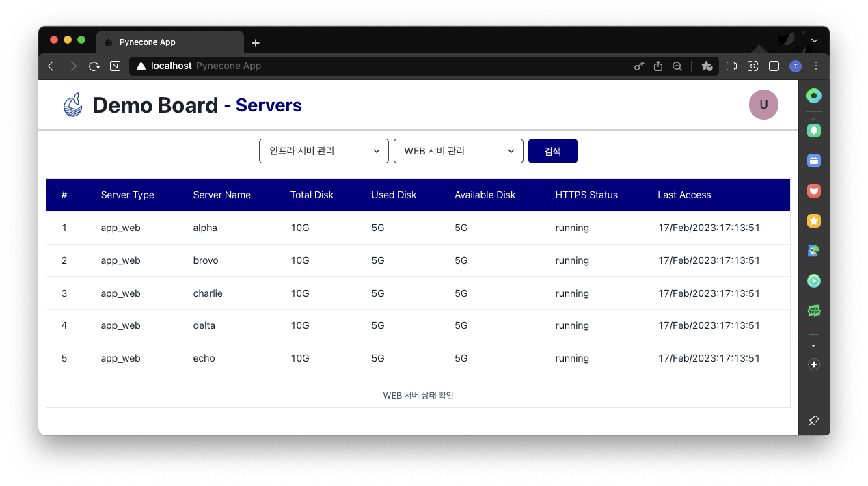Open a new tab with plus button
The width and height of the screenshot is (868, 486).
(256, 43)
